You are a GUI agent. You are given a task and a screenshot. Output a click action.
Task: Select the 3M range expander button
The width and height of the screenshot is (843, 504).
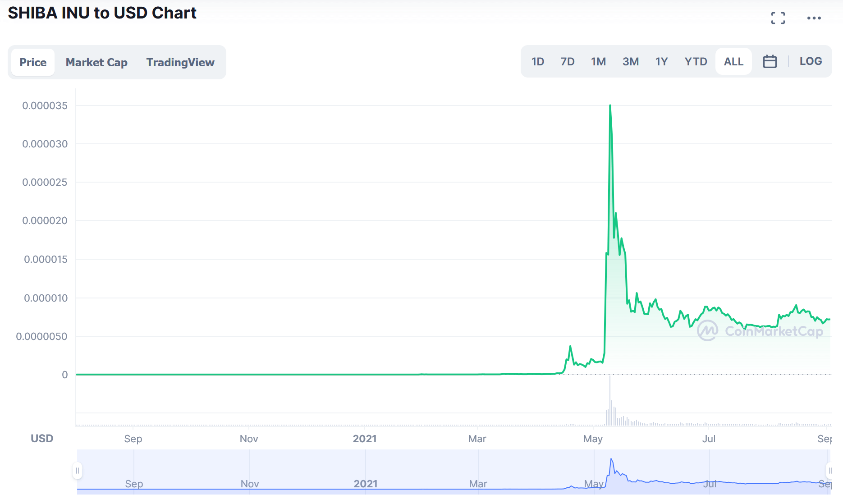tap(631, 61)
